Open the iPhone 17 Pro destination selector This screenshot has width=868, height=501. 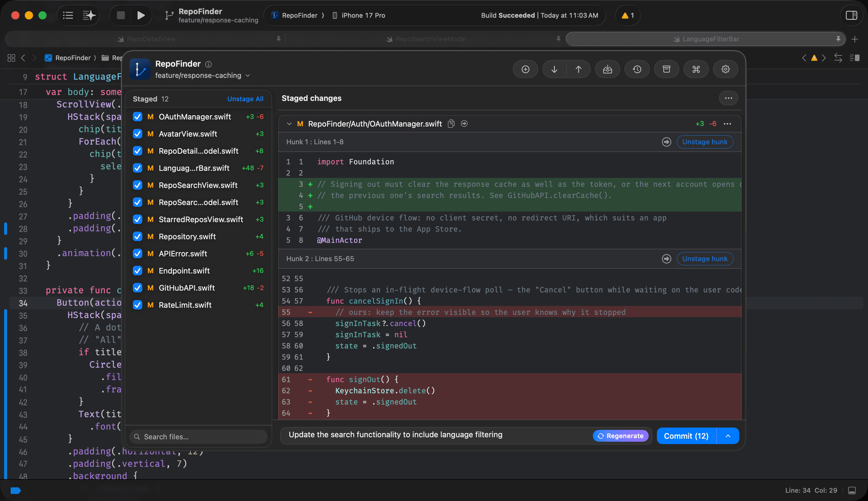coord(358,15)
